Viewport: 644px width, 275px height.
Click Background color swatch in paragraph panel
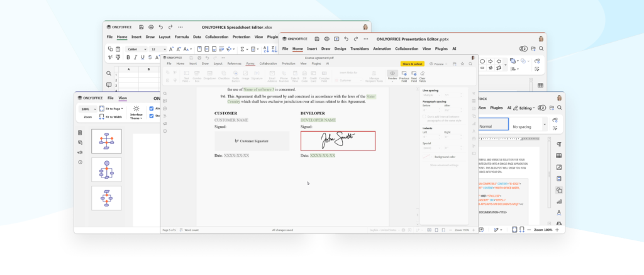428,157
